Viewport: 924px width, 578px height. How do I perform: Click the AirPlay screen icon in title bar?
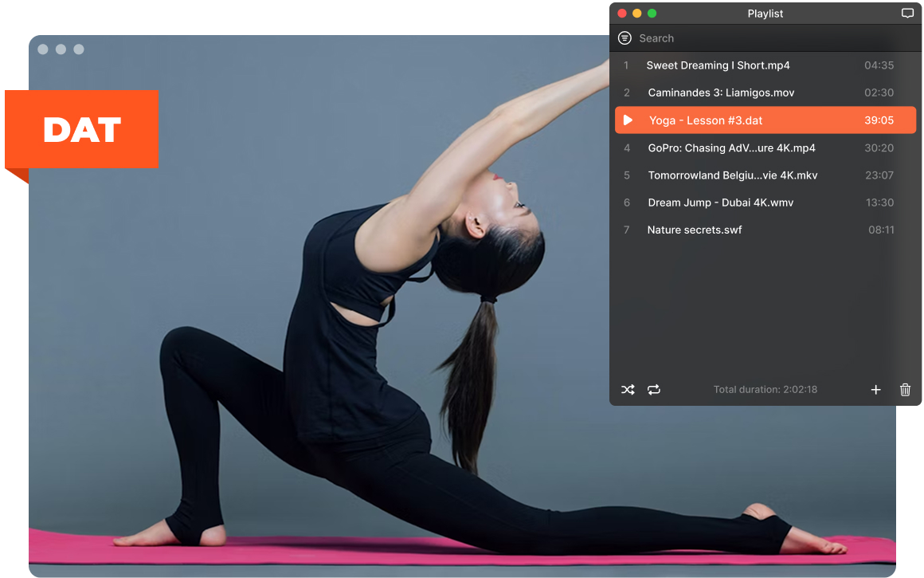coord(907,13)
